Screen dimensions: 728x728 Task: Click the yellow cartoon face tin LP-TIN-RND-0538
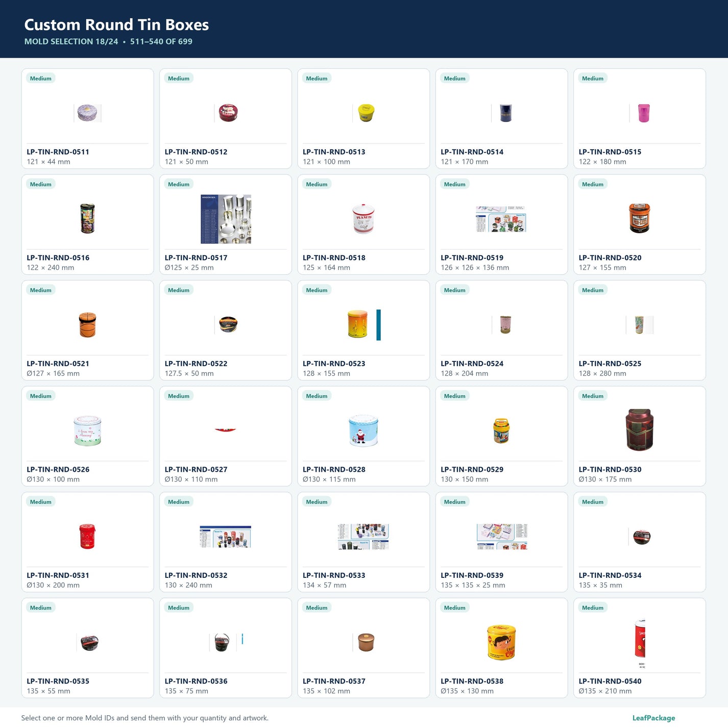501,642
